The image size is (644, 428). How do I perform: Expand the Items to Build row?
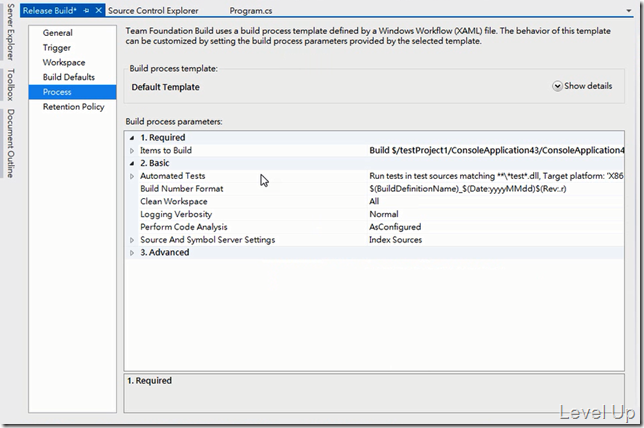click(132, 151)
